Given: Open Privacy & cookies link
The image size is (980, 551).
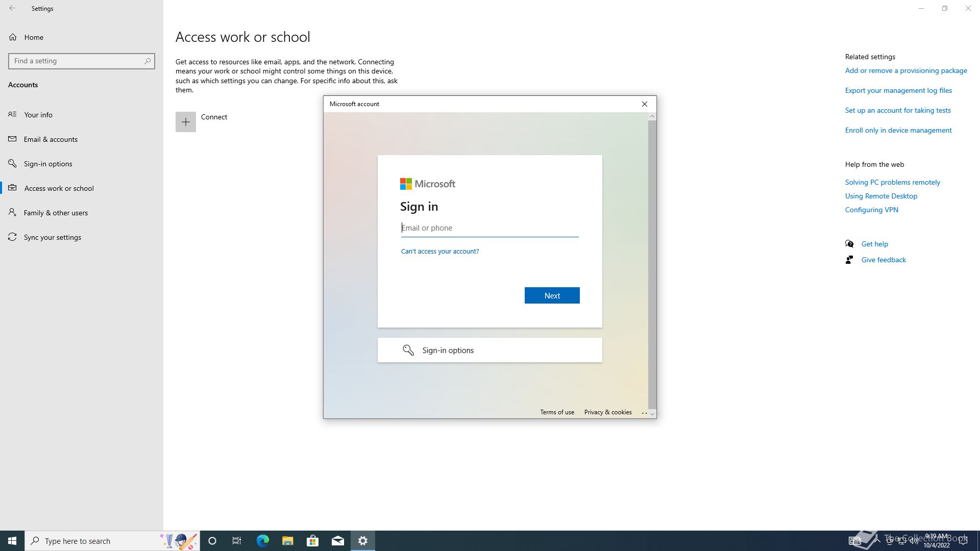Looking at the screenshot, I should (607, 412).
